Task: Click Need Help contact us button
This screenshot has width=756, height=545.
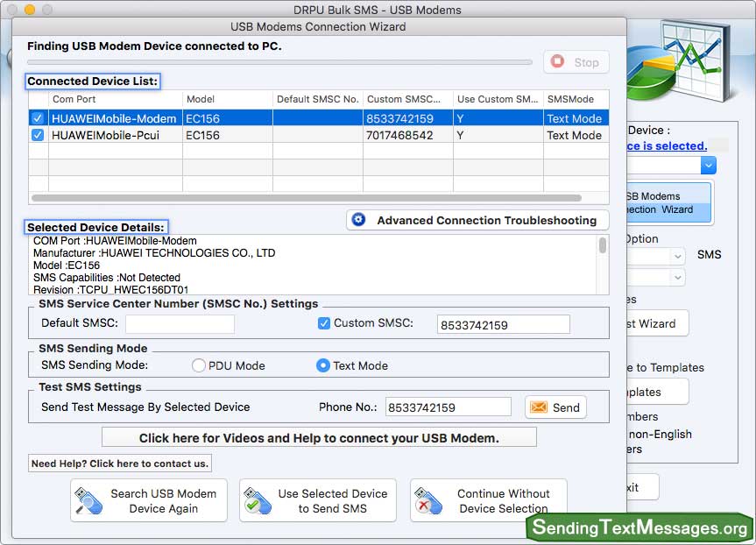Action: coord(119,464)
